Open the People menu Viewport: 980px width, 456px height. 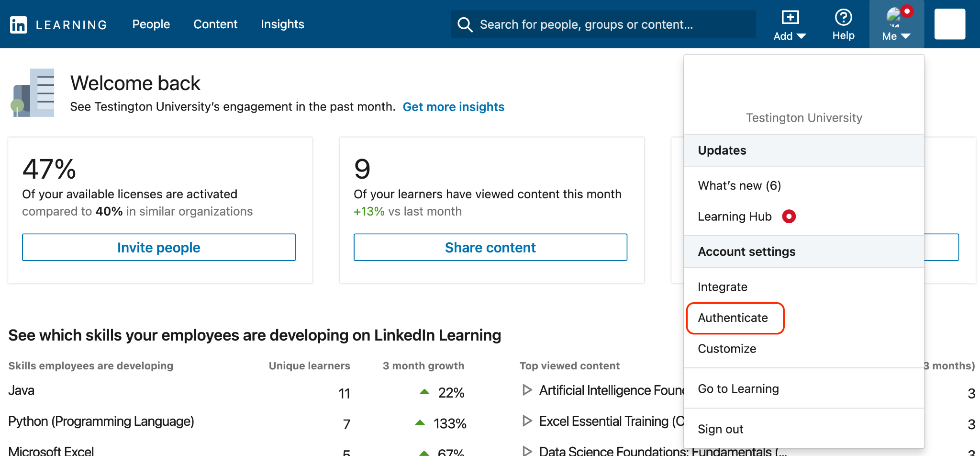(151, 24)
